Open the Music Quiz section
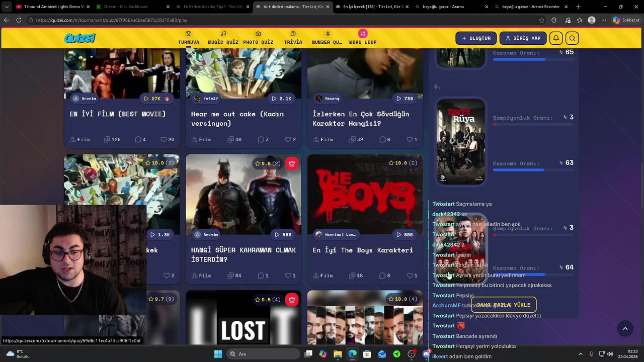The width and height of the screenshot is (644, 362). tap(223, 38)
